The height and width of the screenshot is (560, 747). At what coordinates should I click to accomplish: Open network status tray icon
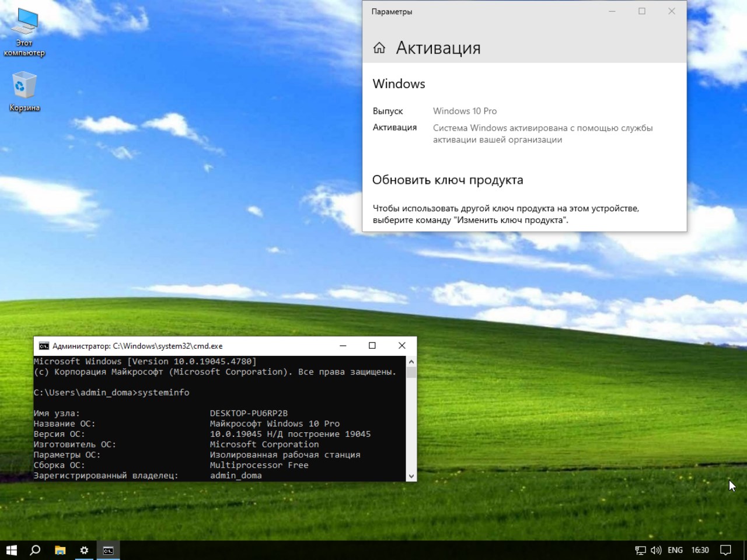point(641,550)
